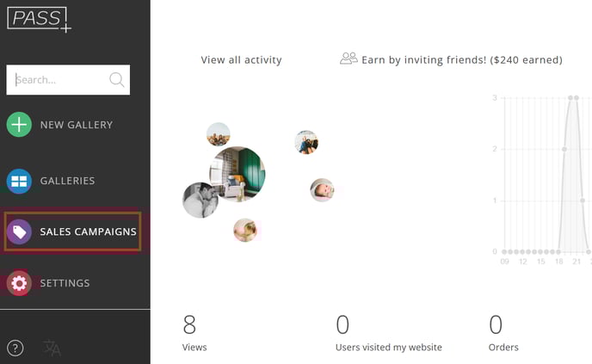Click the PASS+ logo
The width and height of the screenshot is (592, 364).
[x=39, y=20]
